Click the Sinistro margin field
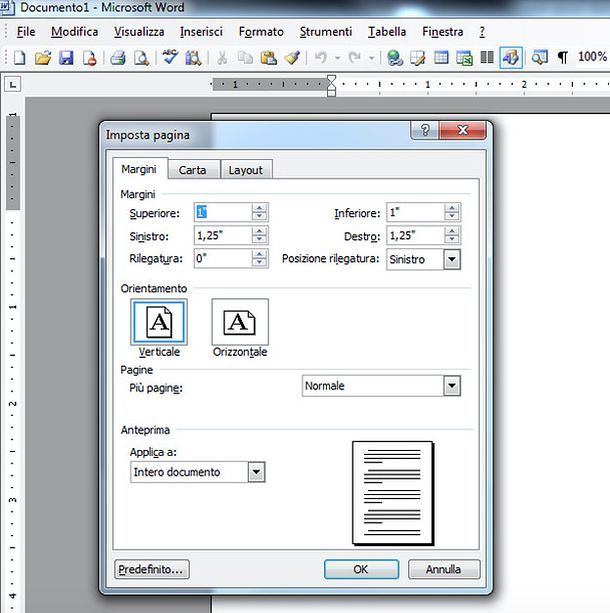This screenshot has width=610, height=613. 222,235
